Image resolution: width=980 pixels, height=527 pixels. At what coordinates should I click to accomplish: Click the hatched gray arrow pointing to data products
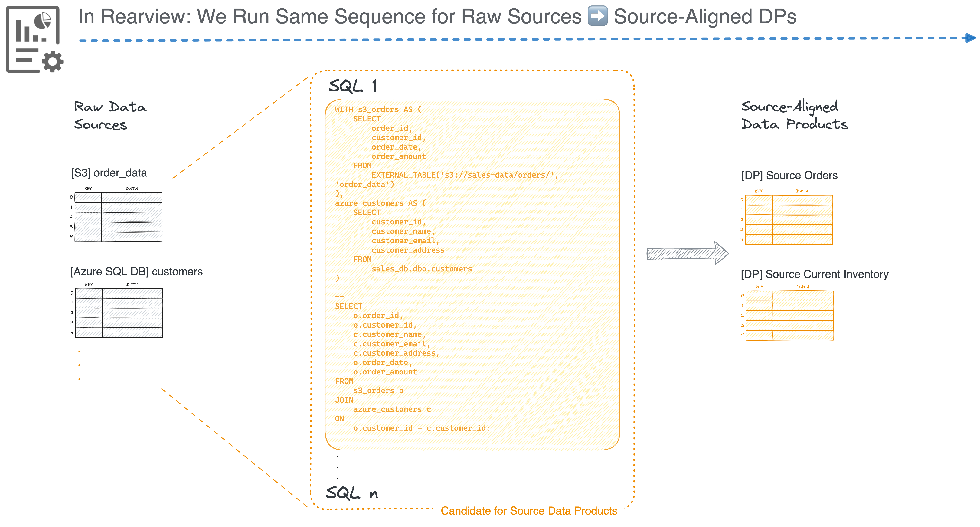688,253
